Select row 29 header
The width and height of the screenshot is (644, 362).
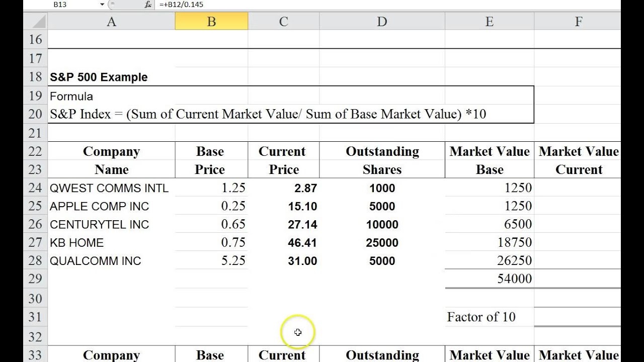coord(35,279)
